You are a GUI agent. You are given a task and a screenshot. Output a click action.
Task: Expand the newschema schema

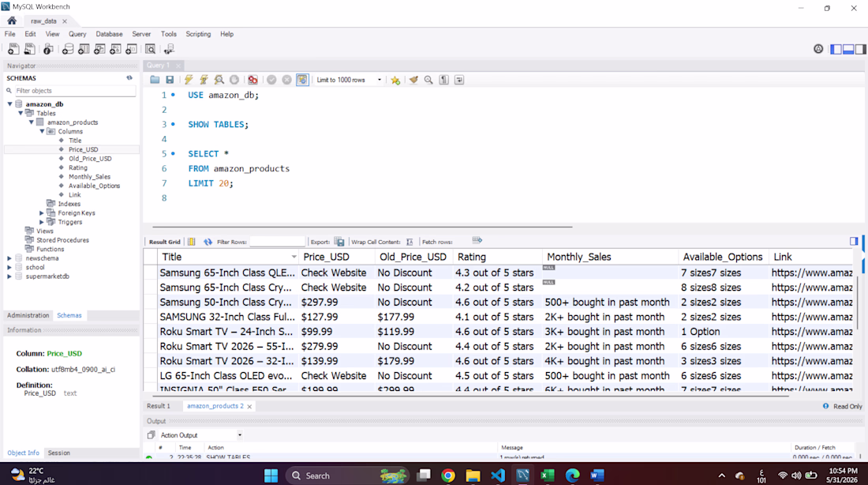[x=9, y=258]
